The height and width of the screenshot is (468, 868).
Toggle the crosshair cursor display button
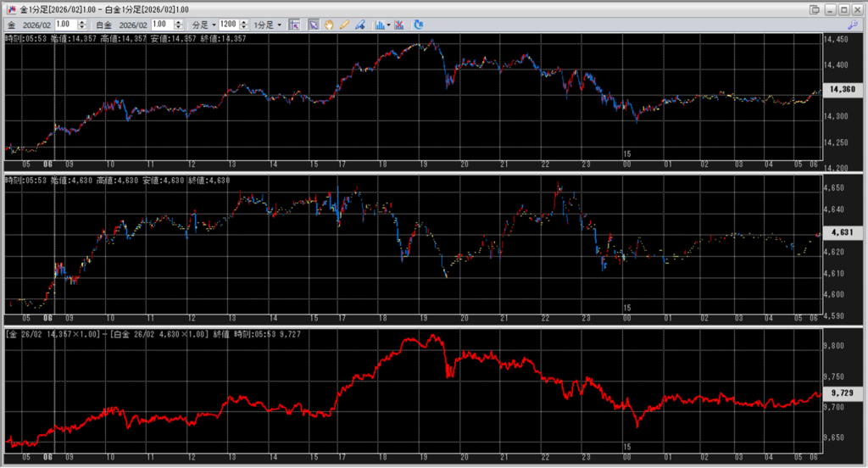click(x=294, y=25)
